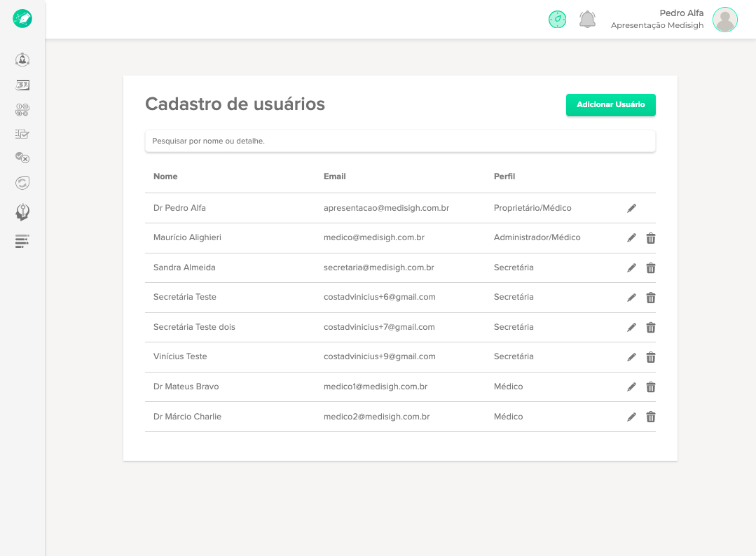This screenshot has height=556, width=756.
Task: Select the costadvinicius+9@gmail.com email cell
Action: [x=380, y=356]
